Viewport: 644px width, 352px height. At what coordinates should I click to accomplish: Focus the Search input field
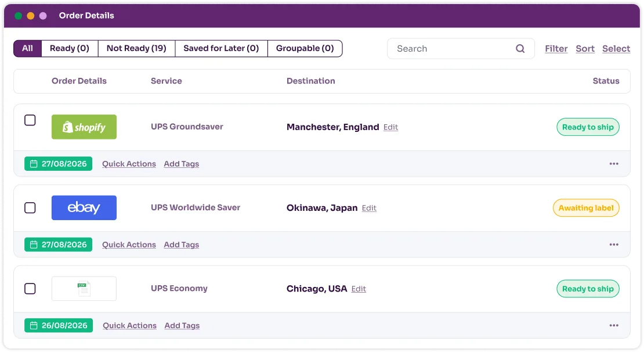tap(461, 49)
